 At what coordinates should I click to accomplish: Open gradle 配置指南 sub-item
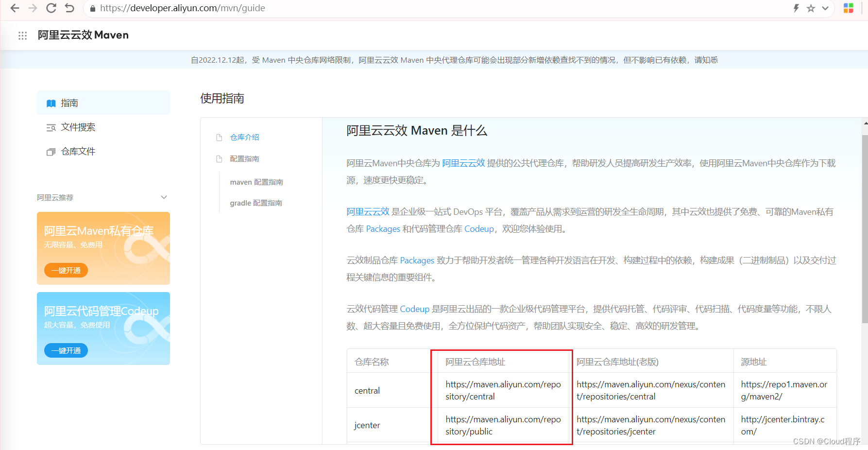tap(256, 203)
